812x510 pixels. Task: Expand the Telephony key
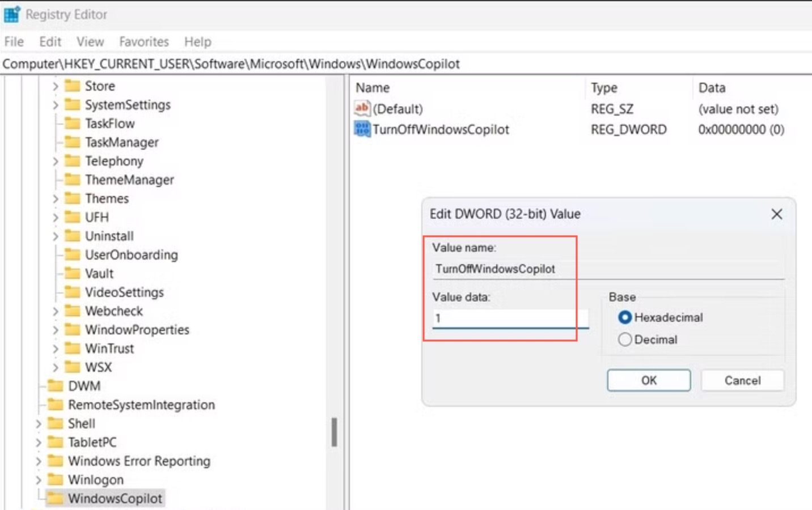click(55, 161)
